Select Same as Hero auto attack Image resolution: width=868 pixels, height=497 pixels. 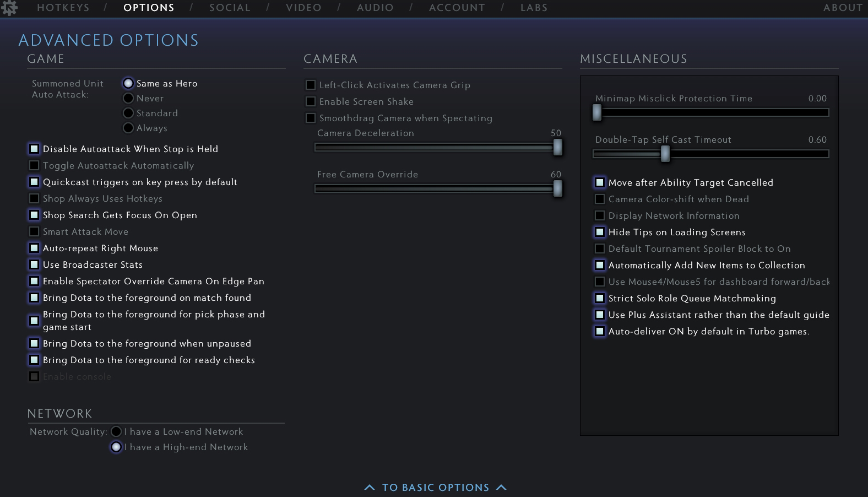(128, 83)
